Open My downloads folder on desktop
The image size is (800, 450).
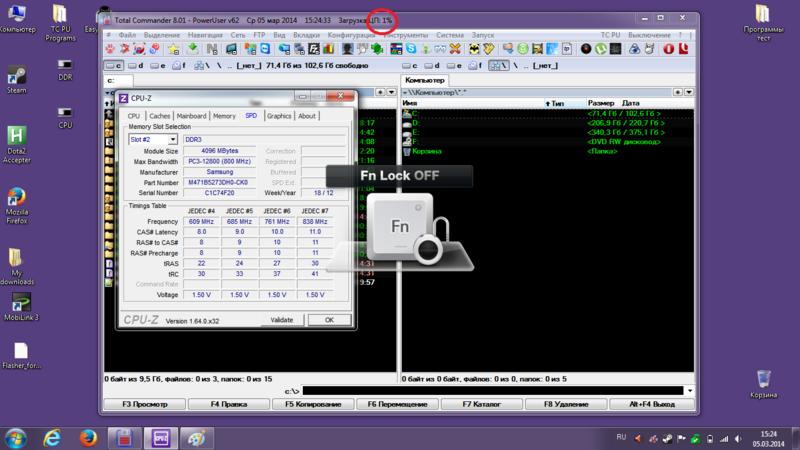(16, 266)
